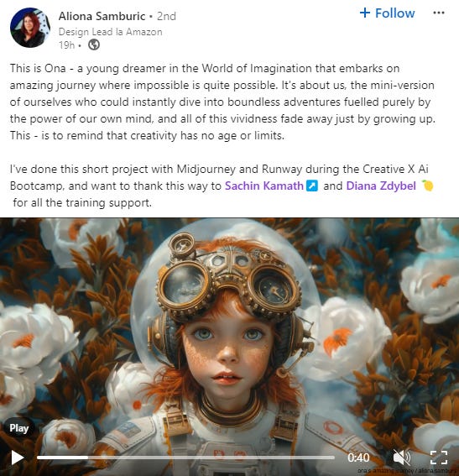Enter fullscreen video mode
This screenshot has height=476, width=459.
point(439,458)
